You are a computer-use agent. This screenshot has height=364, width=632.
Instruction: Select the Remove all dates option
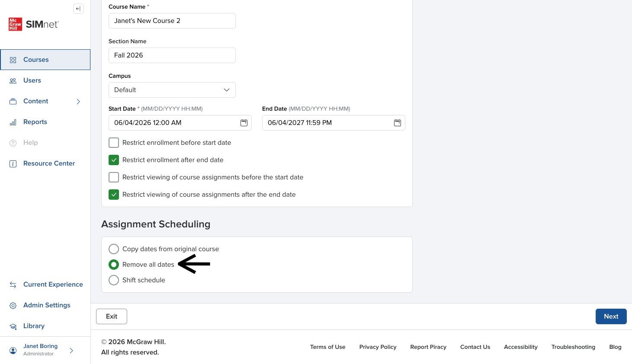114,265
